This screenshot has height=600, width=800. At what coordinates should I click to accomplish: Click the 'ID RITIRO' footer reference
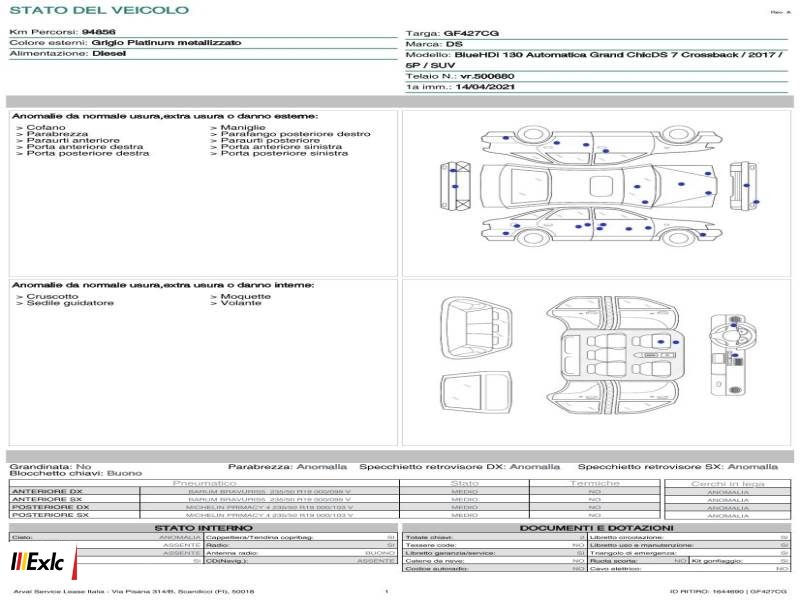(728, 592)
